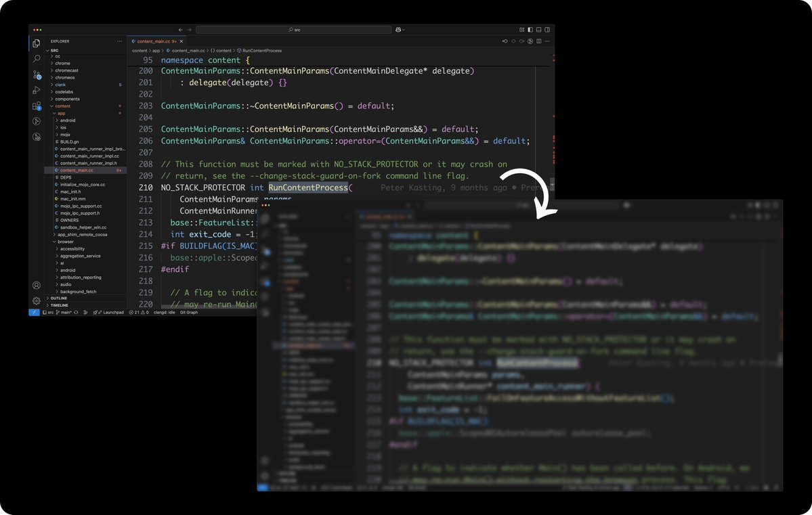Open content_main_runner_impl.cc file
Screen dimensions: 812x515
pos(89,156)
